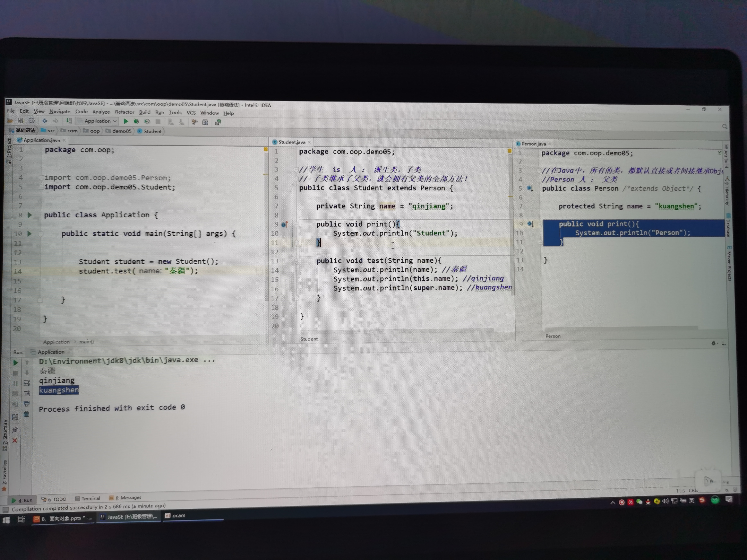Click the Synchronize refresh icon in toolbar
Image resolution: width=747 pixels, height=560 pixels.
click(x=32, y=121)
